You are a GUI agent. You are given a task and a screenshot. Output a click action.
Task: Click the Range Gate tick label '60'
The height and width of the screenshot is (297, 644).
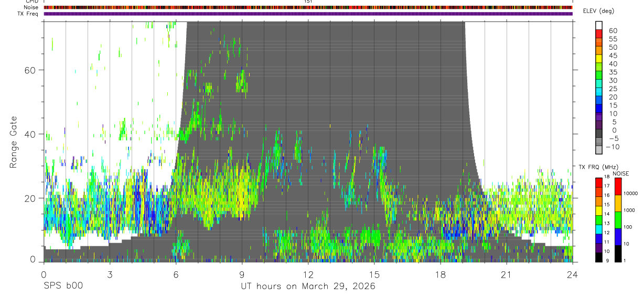coord(29,70)
